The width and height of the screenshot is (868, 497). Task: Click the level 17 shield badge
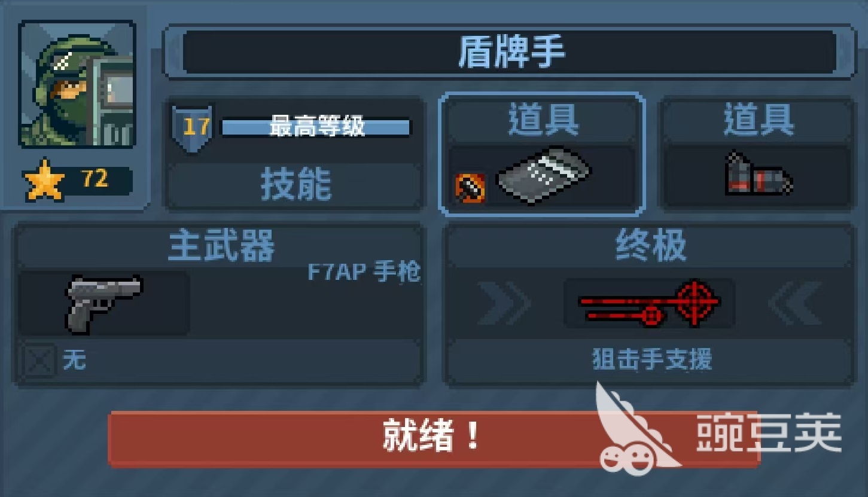tap(193, 128)
